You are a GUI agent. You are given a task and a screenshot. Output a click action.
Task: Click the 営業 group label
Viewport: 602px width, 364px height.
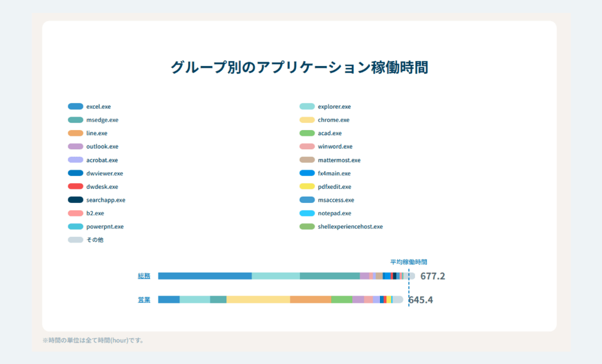(143, 300)
